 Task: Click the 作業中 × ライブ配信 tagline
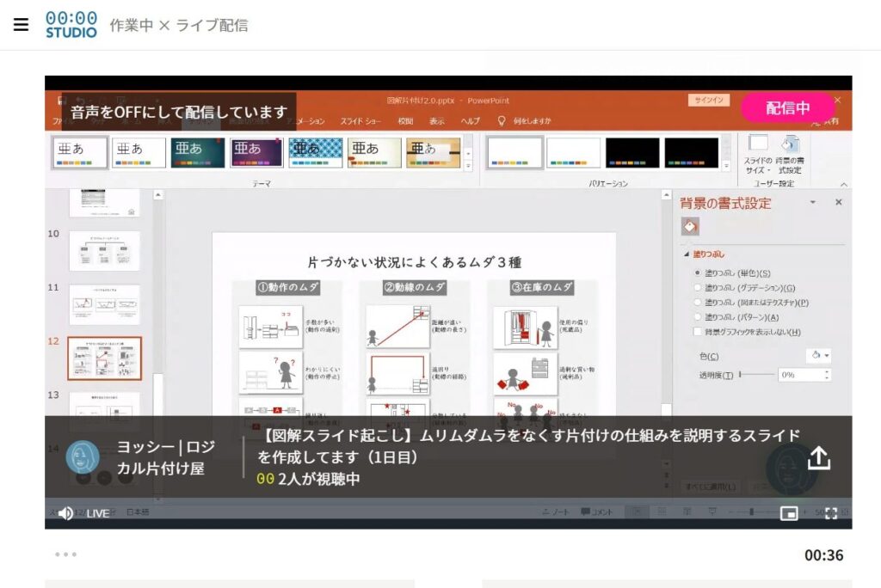(x=179, y=25)
